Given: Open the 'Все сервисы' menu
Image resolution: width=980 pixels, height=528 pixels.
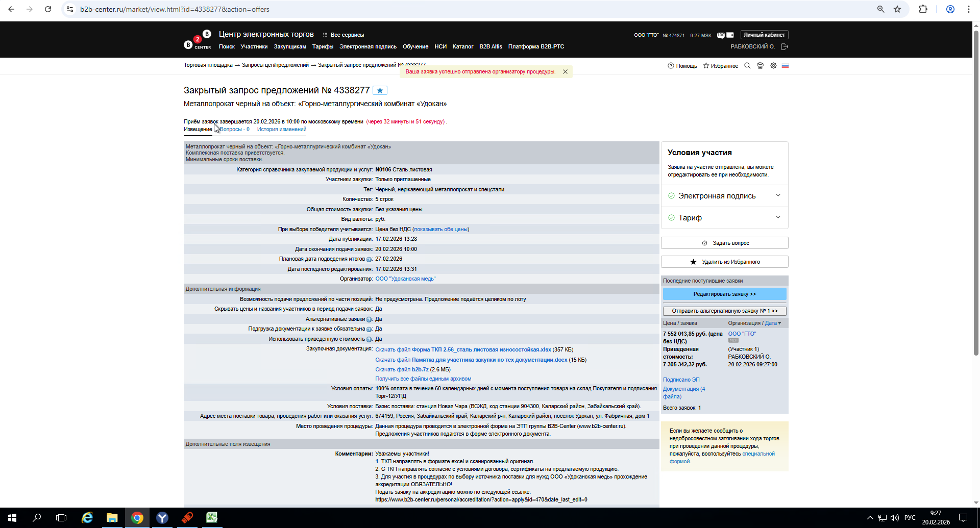Looking at the screenshot, I should click(344, 35).
